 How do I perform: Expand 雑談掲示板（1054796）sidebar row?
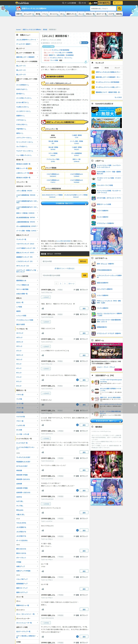pyautogui.click(x=27, y=186)
